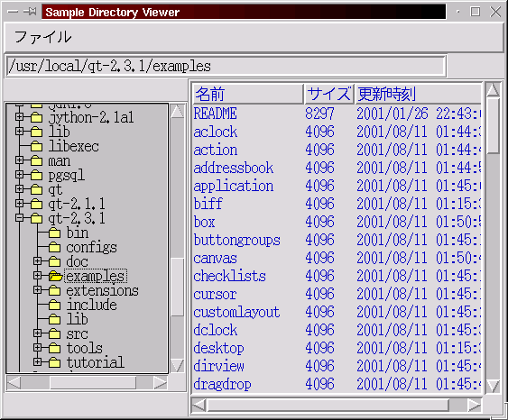The width and height of the screenshot is (508, 420).
Task: Select the canvas entry
Action: pyautogui.click(x=216, y=258)
